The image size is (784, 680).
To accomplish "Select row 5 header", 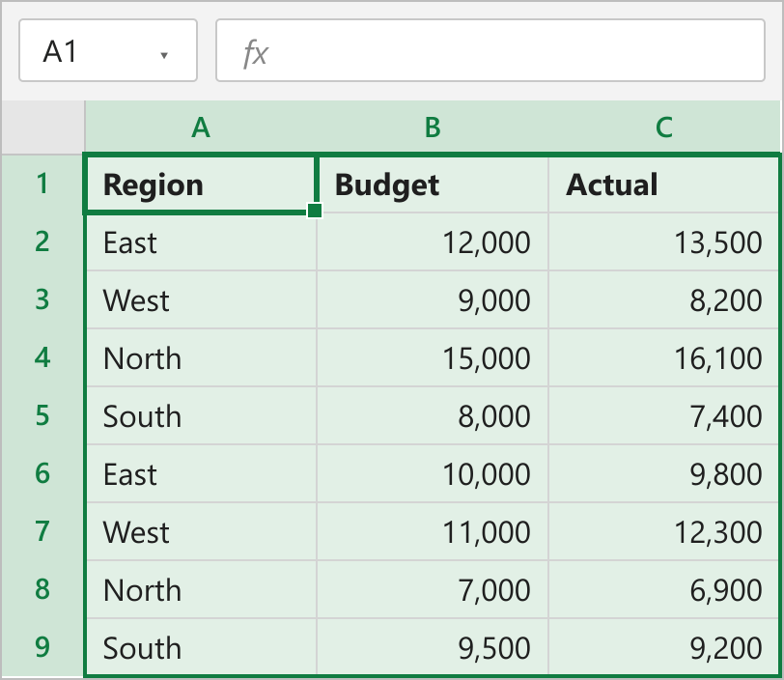I will click(x=43, y=415).
